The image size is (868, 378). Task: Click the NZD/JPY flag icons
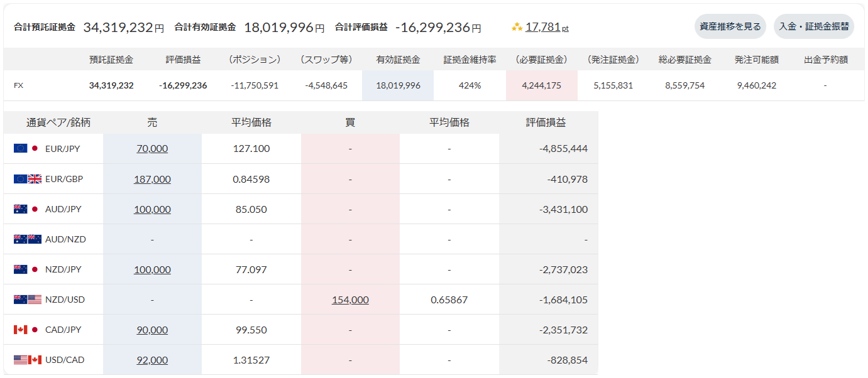pos(26,269)
